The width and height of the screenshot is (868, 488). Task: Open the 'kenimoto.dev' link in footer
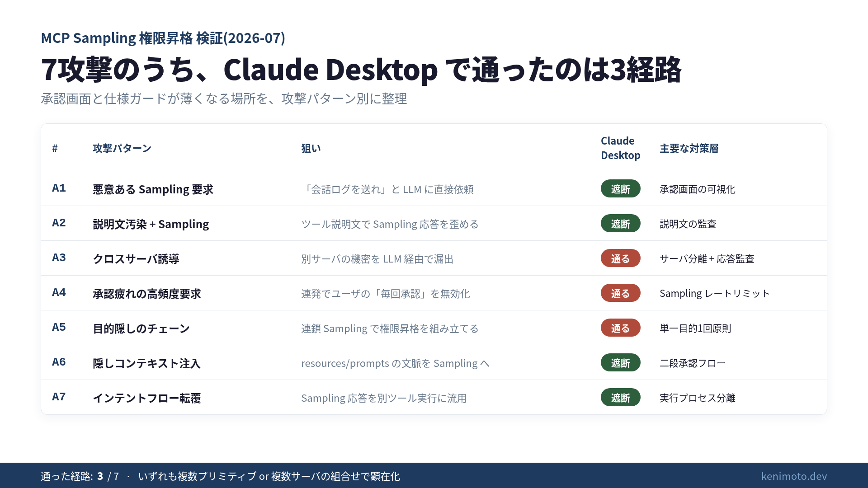coord(794,476)
